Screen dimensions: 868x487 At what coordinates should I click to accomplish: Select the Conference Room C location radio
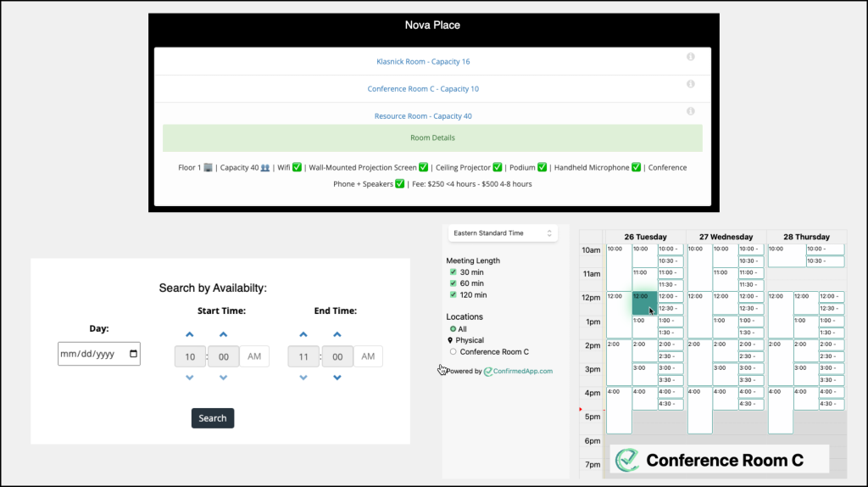[453, 351]
